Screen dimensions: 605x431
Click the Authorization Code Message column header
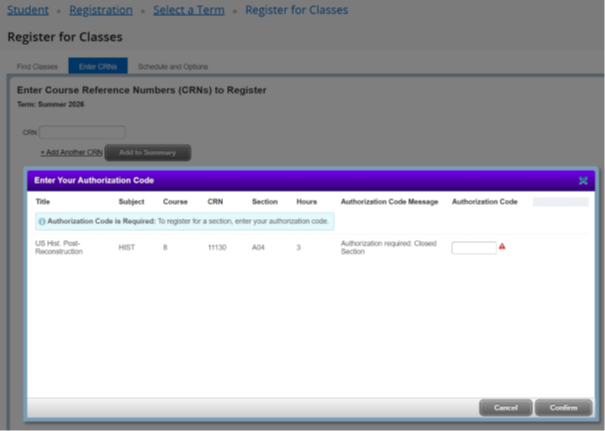[x=389, y=202]
